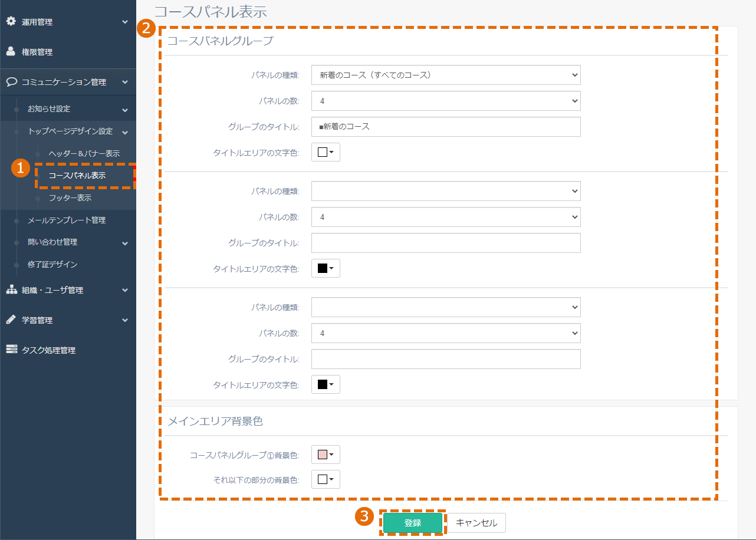Click the グループのタイトル field containing ■新着のコース
This screenshot has width=756, height=540.
click(446, 127)
